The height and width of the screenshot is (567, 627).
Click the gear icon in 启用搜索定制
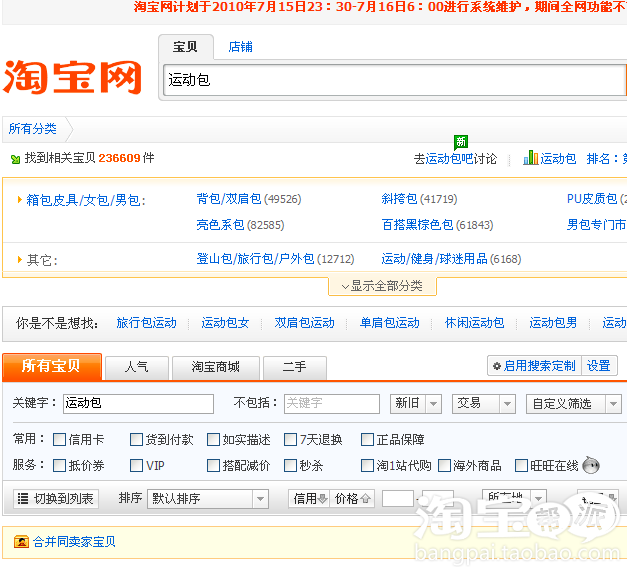497,366
